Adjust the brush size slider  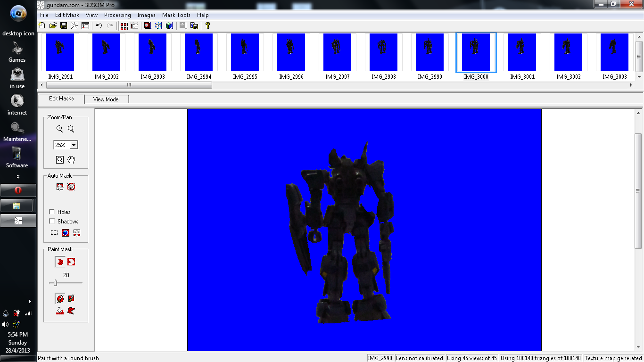[55, 283]
